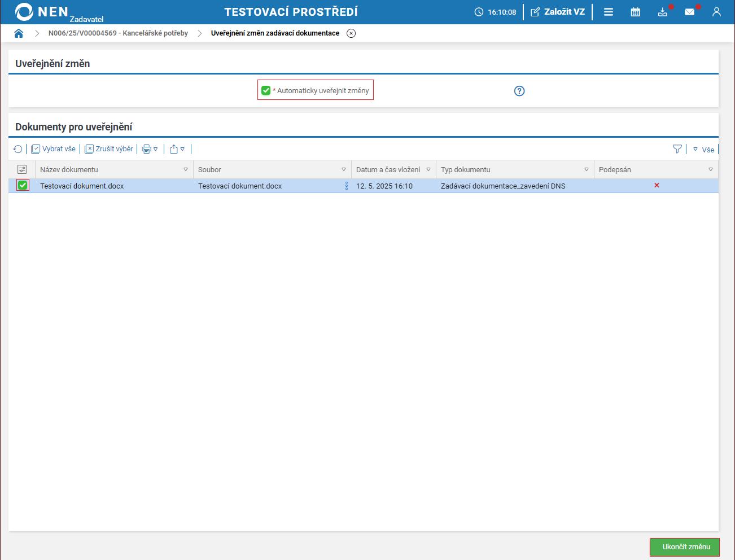Close the Uveřejnění změn breadcrumb tab
The width and height of the screenshot is (735, 560).
[x=351, y=33]
